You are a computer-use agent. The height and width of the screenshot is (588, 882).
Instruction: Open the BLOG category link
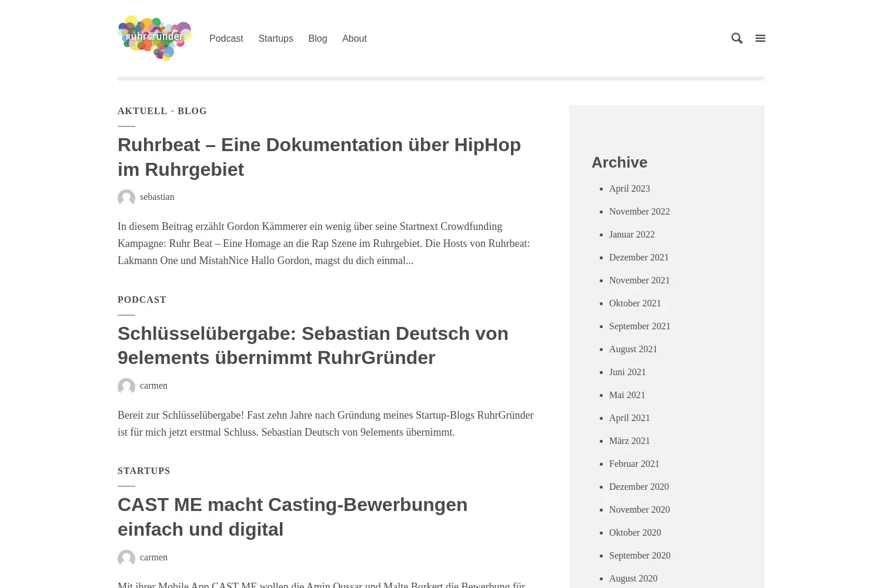pyautogui.click(x=192, y=111)
